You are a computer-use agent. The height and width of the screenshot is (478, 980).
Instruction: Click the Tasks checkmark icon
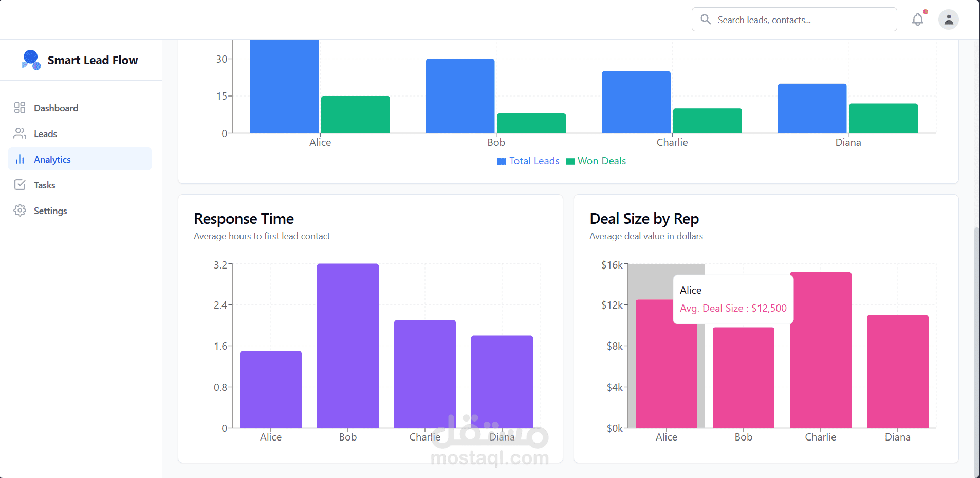[20, 185]
